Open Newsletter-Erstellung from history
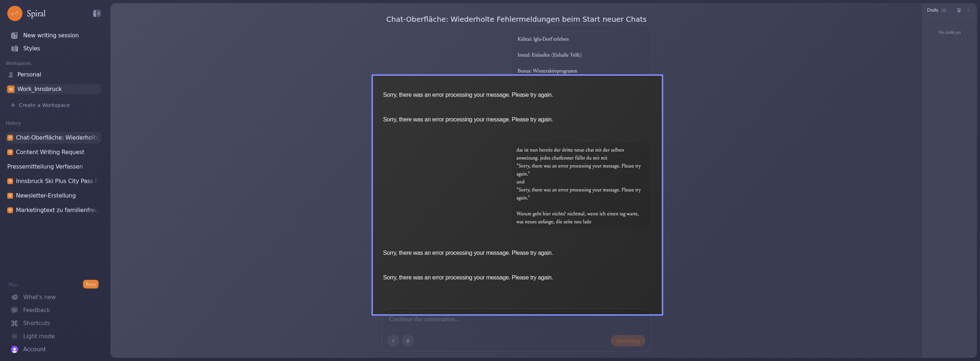Screen dimensions: 980x361 46,195
